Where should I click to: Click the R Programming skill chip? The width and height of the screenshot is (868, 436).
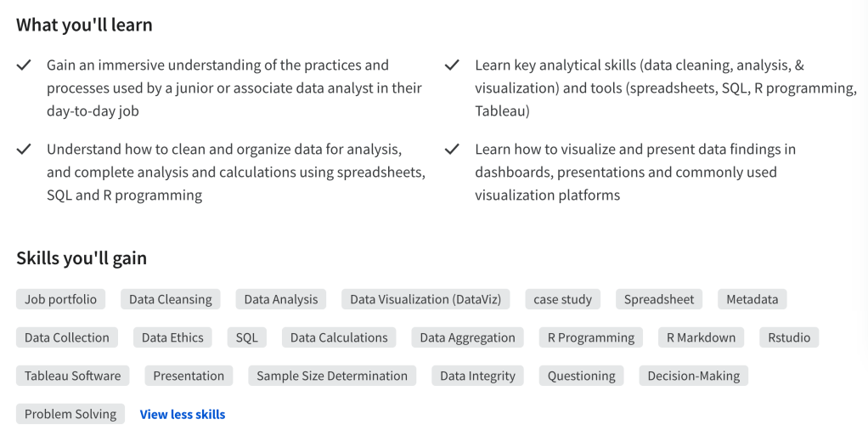tap(590, 337)
